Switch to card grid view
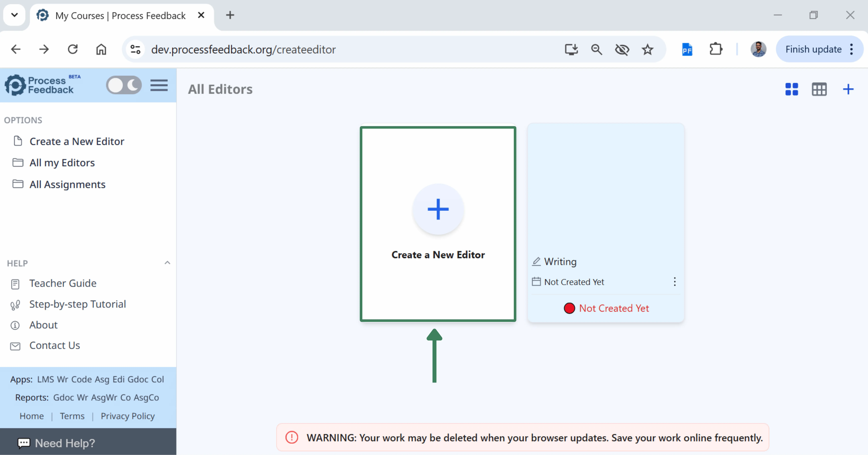Viewport: 868px width, 455px height. (792, 89)
